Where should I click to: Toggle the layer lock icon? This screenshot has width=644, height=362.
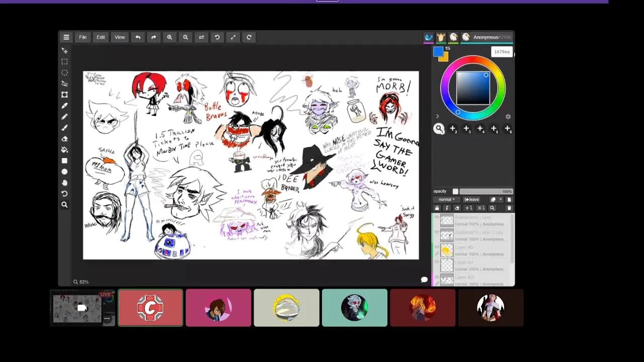(x=437, y=208)
